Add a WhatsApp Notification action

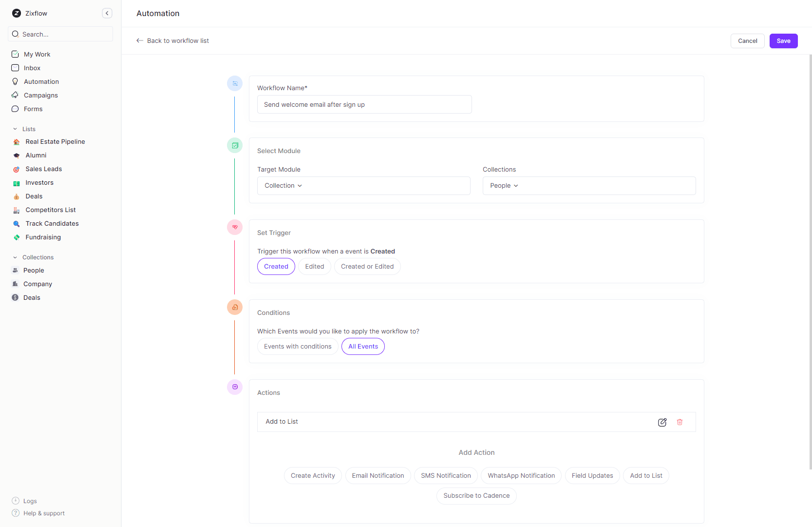point(521,475)
